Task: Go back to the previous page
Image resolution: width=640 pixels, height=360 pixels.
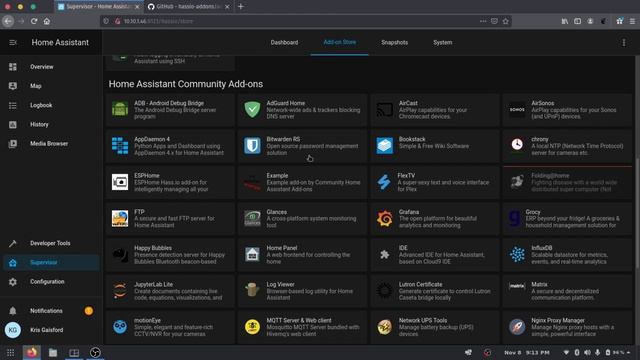Action: coord(8,21)
